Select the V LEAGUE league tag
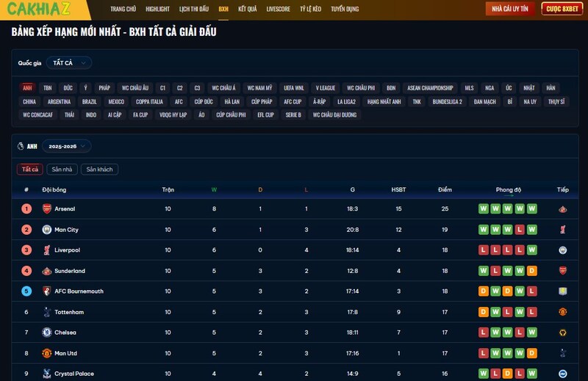 (x=325, y=88)
